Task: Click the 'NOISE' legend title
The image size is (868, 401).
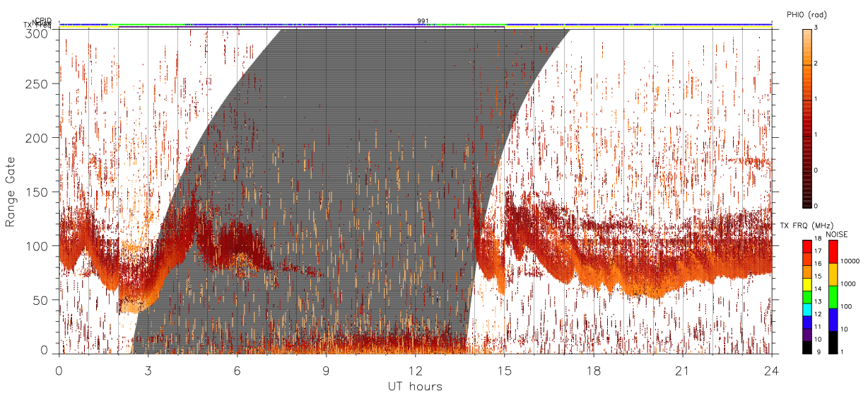Action: (838, 234)
